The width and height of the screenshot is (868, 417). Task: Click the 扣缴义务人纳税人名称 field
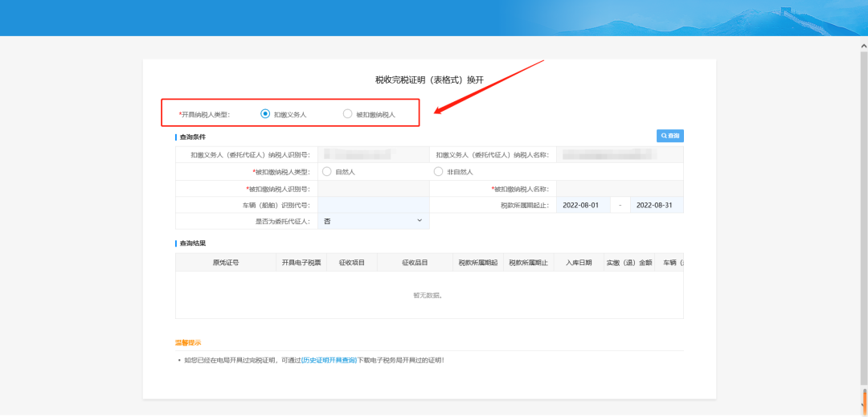point(620,155)
